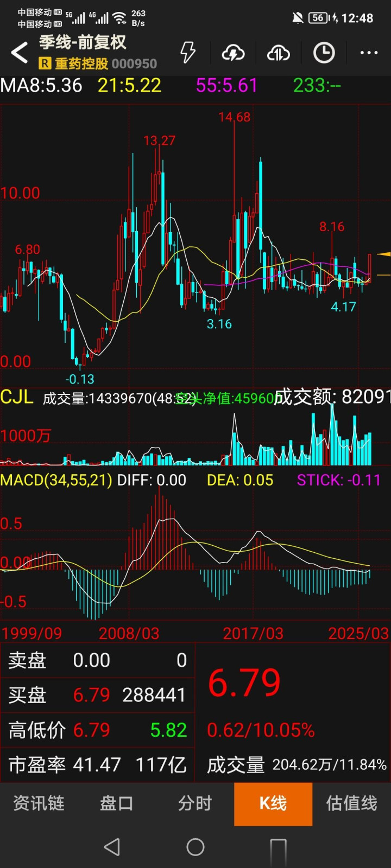The width and height of the screenshot is (391, 868).
Task: Tap the 2025/03 date axis label
Action: tap(358, 633)
